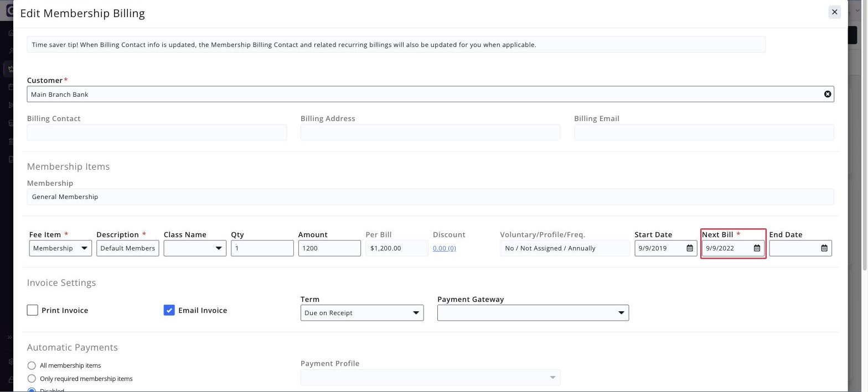Click the Billing Email field

pyautogui.click(x=704, y=132)
